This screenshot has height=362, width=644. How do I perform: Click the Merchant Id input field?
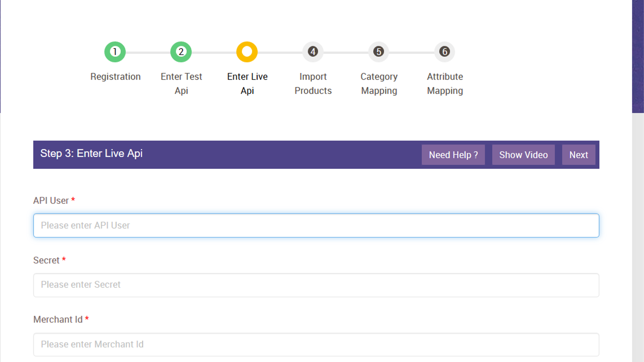(316, 344)
